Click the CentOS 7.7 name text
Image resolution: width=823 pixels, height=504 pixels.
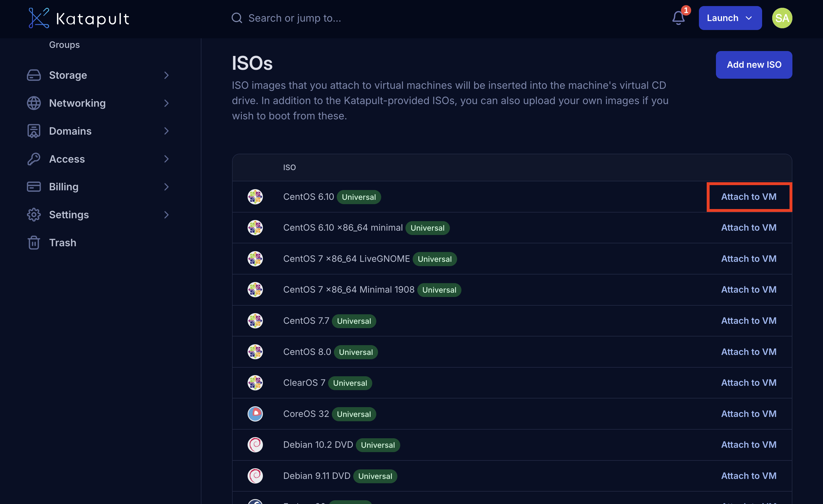306,321
